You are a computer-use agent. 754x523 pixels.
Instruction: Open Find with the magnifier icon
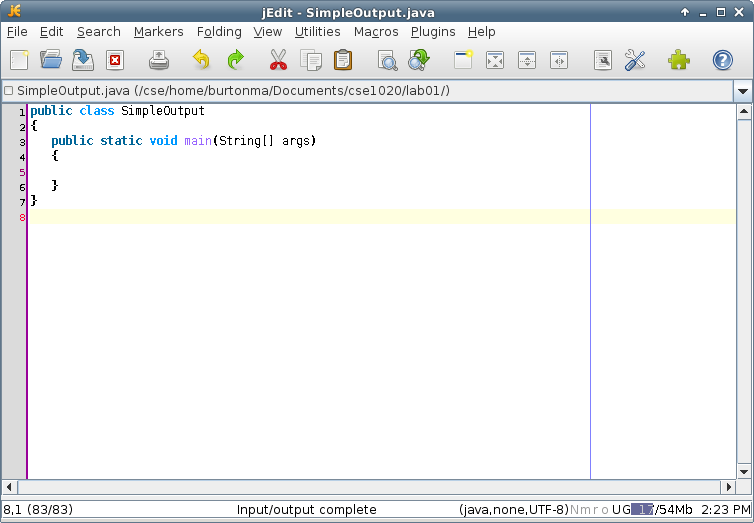coord(388,61)
